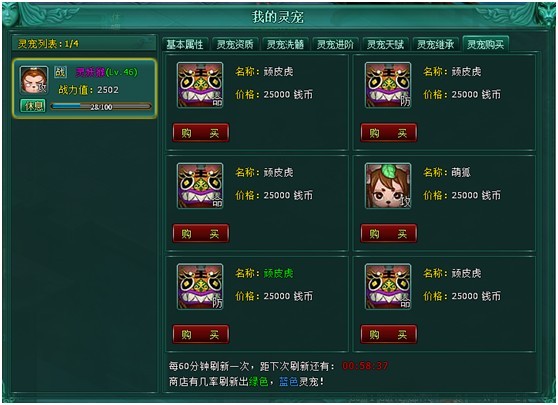The width and height of the screenshot is (558, 405).
Task: Open the 灵宠洗髓 tab
Action: (285, 44)
